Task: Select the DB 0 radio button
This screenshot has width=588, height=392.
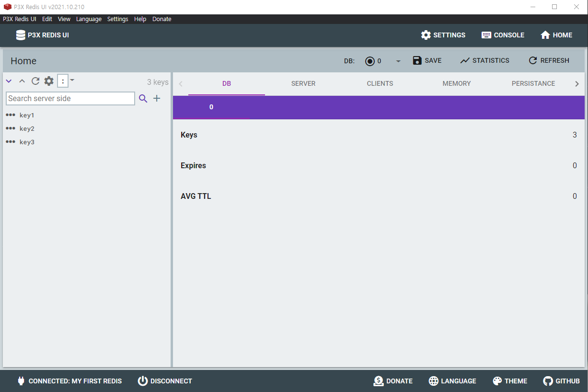Action: [x=370, y=61]
